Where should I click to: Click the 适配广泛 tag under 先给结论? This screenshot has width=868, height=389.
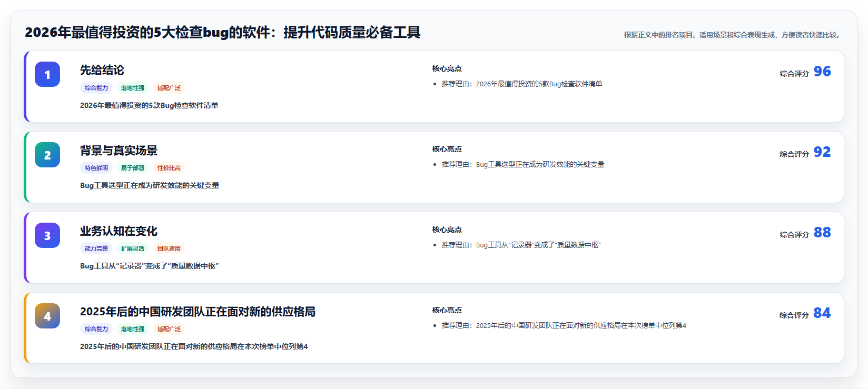click(169, 88)
